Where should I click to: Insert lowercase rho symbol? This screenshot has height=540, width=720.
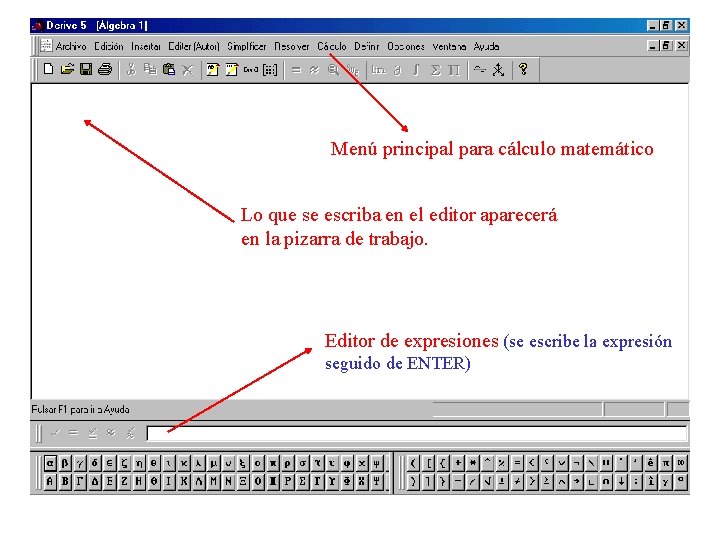pos(288,463)
